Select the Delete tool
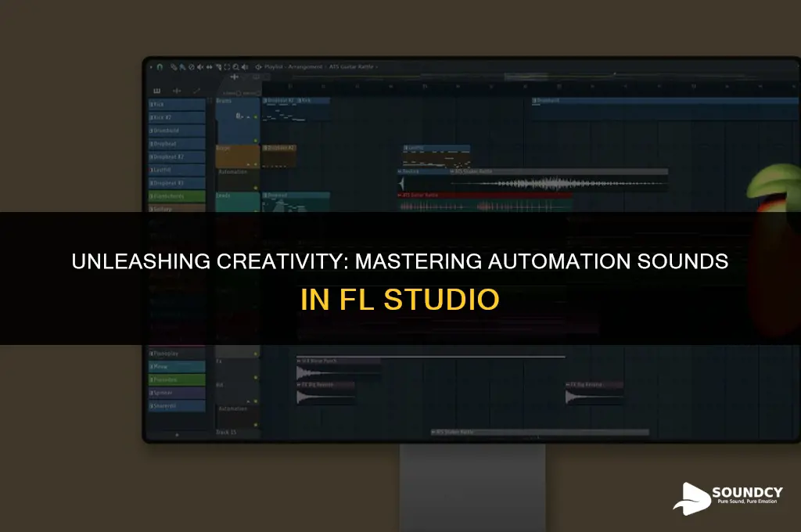The width and height of the screenshot is (801, 532). click(192, 67)
